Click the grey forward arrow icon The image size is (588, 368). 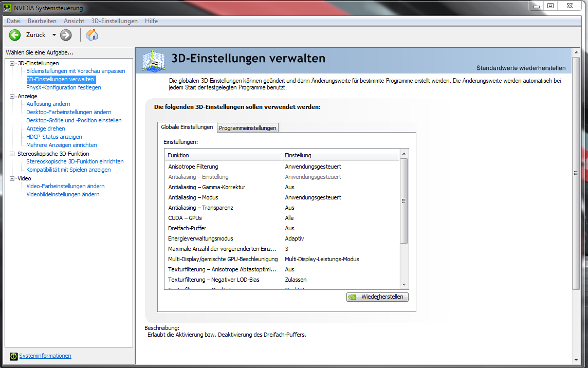point(66,35)
